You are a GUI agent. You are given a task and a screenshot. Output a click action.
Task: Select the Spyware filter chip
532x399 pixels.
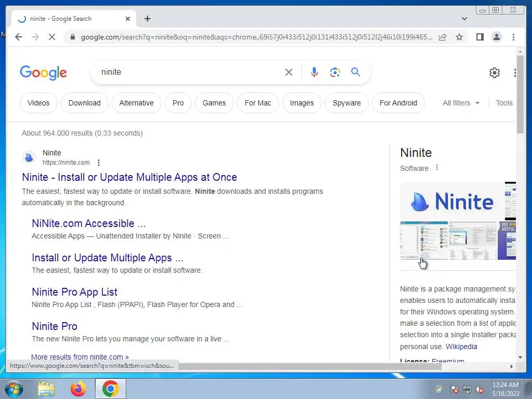347,103
